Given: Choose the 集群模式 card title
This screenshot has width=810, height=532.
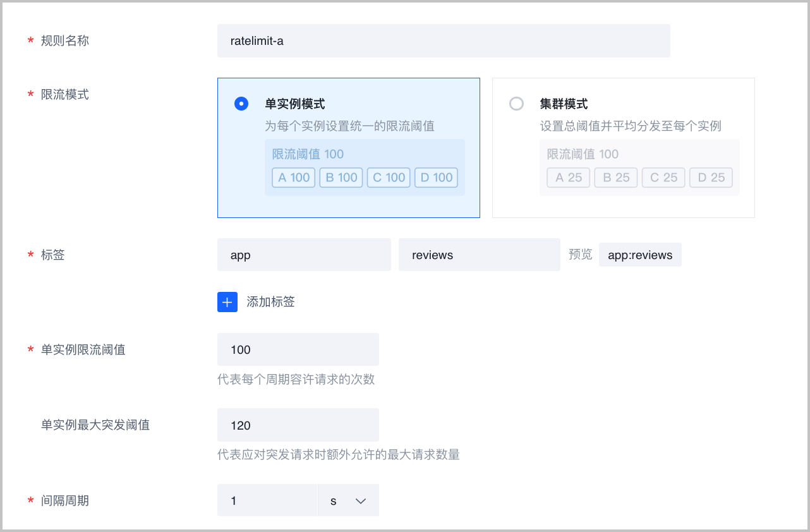Looking at the screenshot, I should (564, 104).
